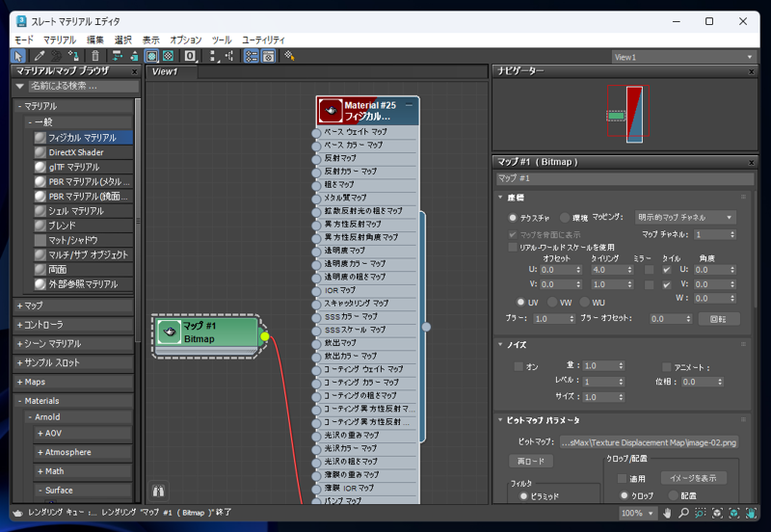Enable the ノイズ オン checkbox
The image size is (771, 532).
point(518,366)
